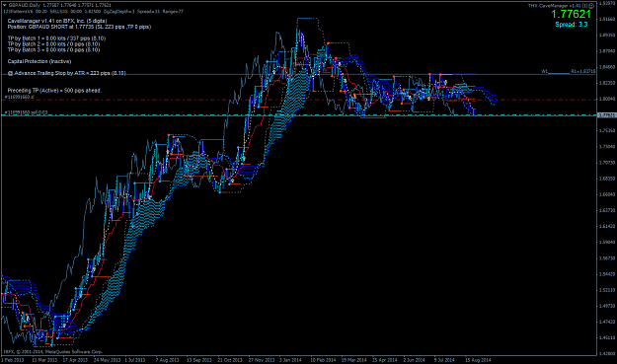The image size is (617, 364).
Task: Click the expert advisor smiley face icon
Action: (x=591, y=6)
